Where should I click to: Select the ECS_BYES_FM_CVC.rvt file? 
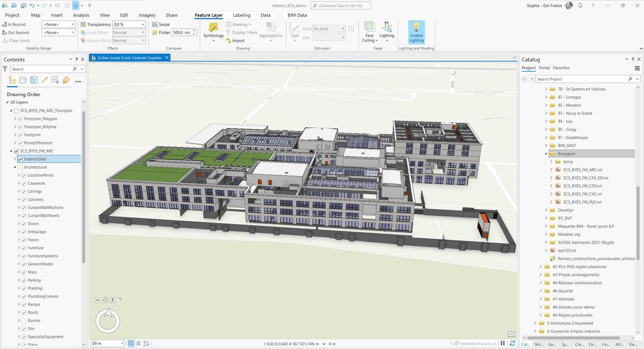[582, 194]
